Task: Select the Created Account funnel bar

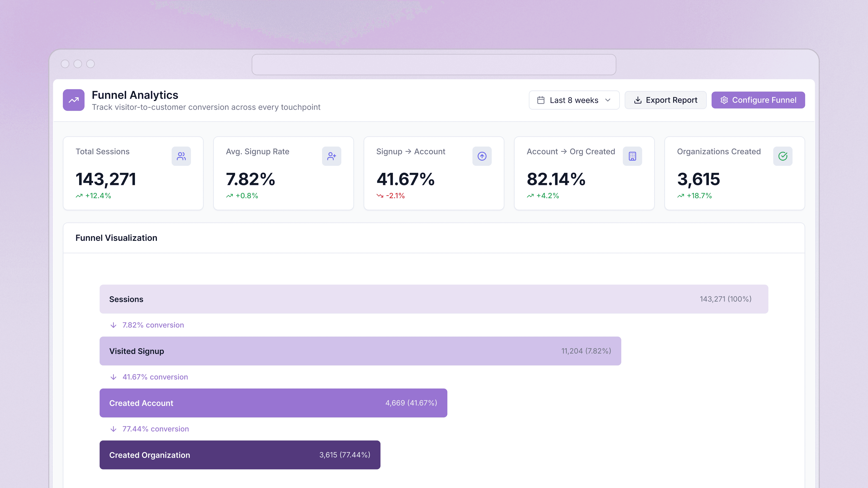Action: pos(273,403)
